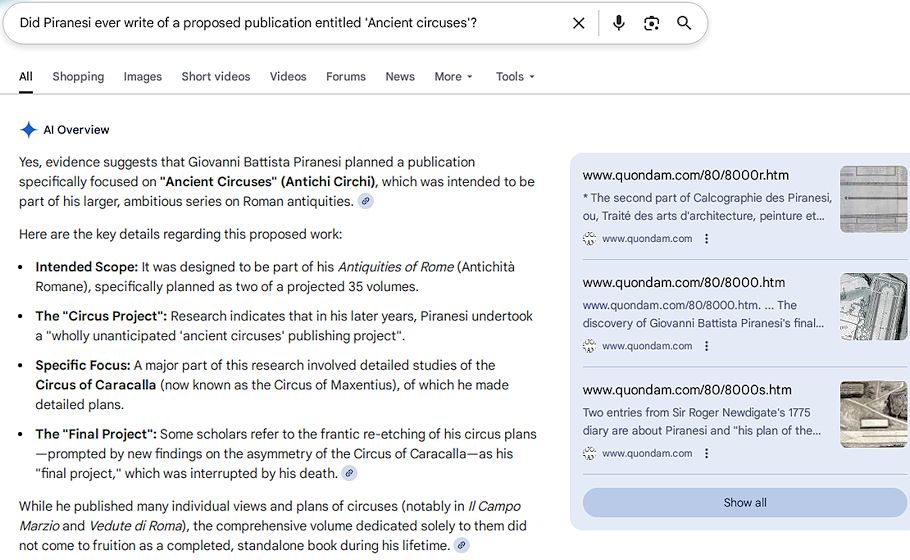The image size is (910, 560).
Task: Switch to the Images tab
Action: point(142,77)
